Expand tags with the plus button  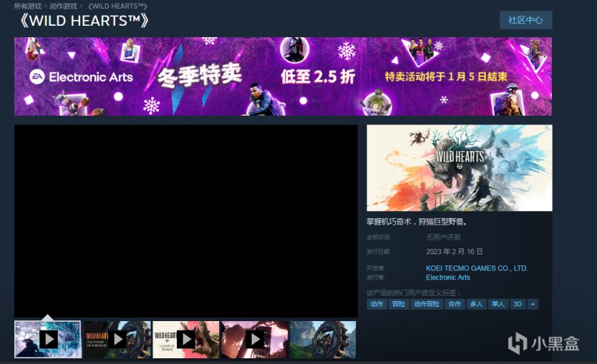click(x=532, y=304)
